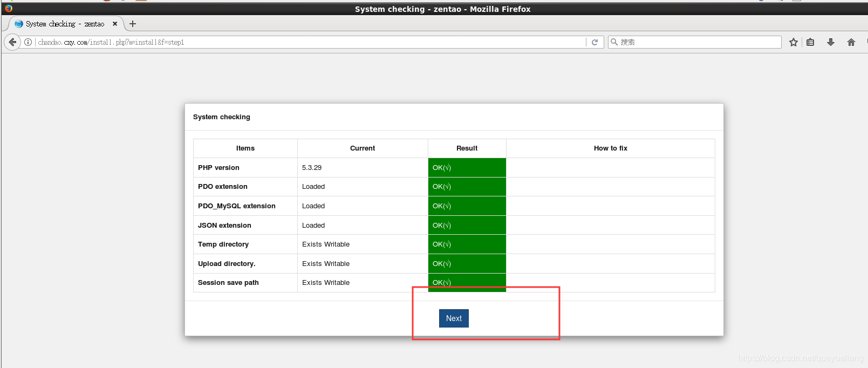Focus the address bar URL field
This screenshot has width=868, height=368.
coord(311,42)
